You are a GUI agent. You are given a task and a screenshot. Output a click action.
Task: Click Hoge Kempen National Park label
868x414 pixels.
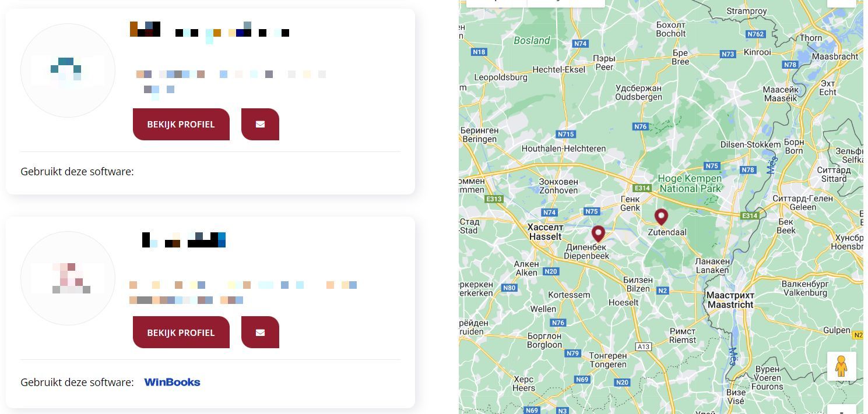[x=690, y=183]
